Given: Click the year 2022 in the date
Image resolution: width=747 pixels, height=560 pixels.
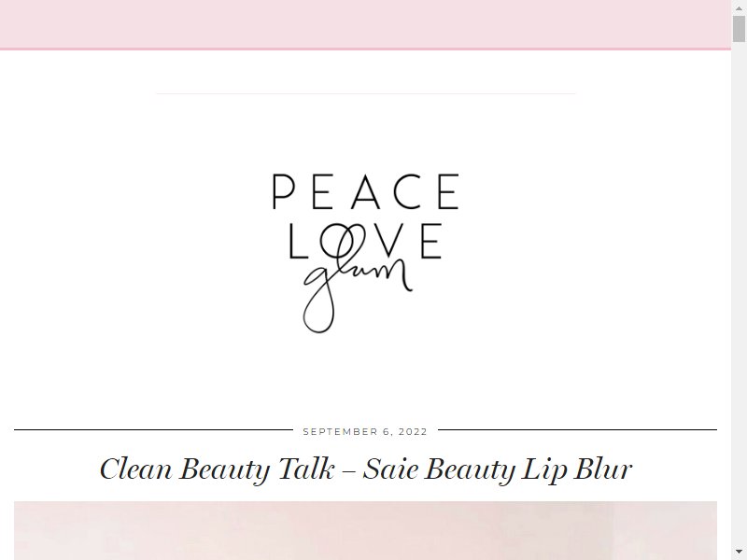Looking at the screenshot, I should (413, 431).
